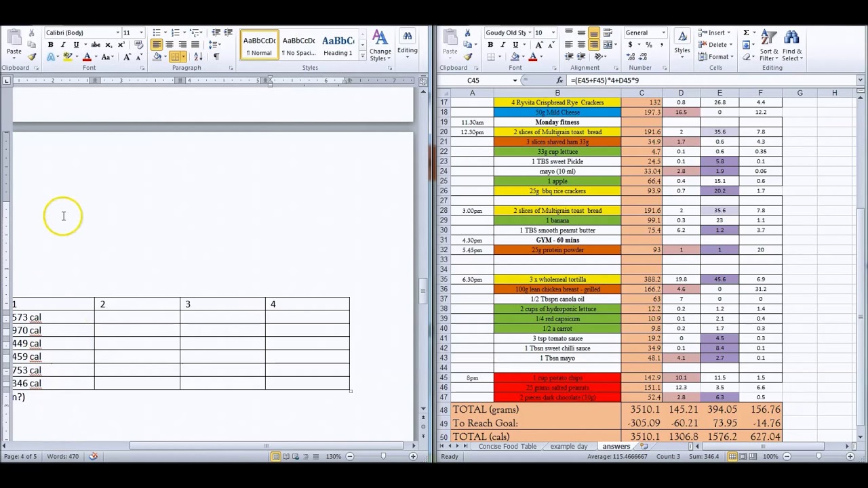This screenshot has height=488, width=868.
Task: Apply red Font Color in Word
Action: [x=86, y=57]
